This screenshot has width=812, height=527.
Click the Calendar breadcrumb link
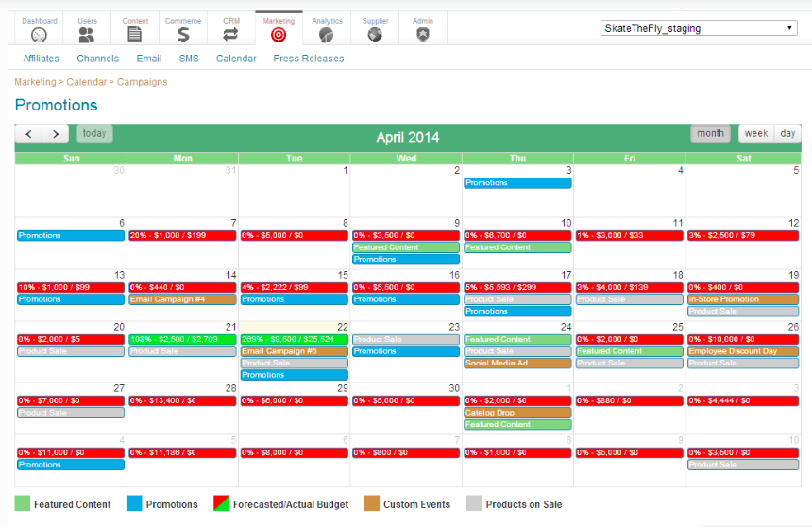click(87, 82)
